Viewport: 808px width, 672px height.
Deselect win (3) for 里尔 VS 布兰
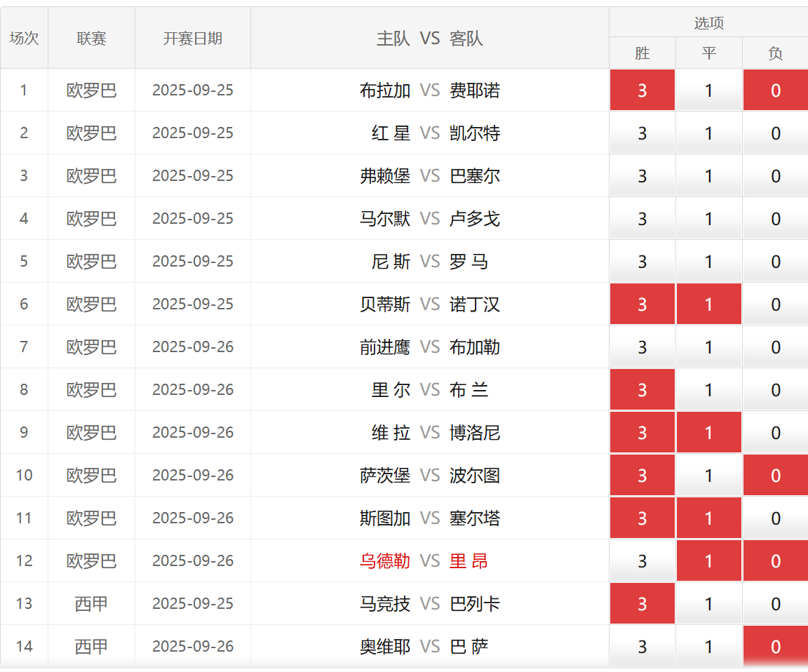(642, 390)
